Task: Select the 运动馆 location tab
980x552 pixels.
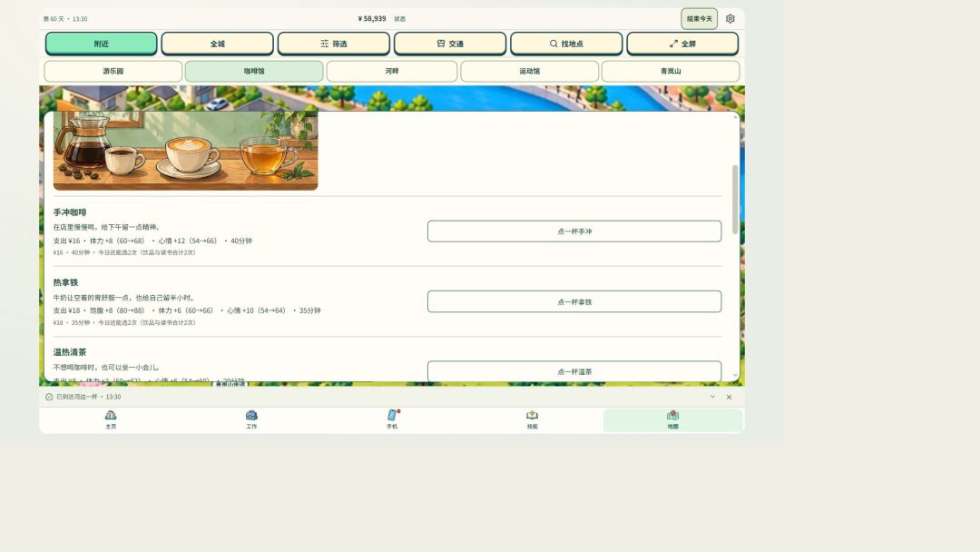Action: [x=529, y=71]
